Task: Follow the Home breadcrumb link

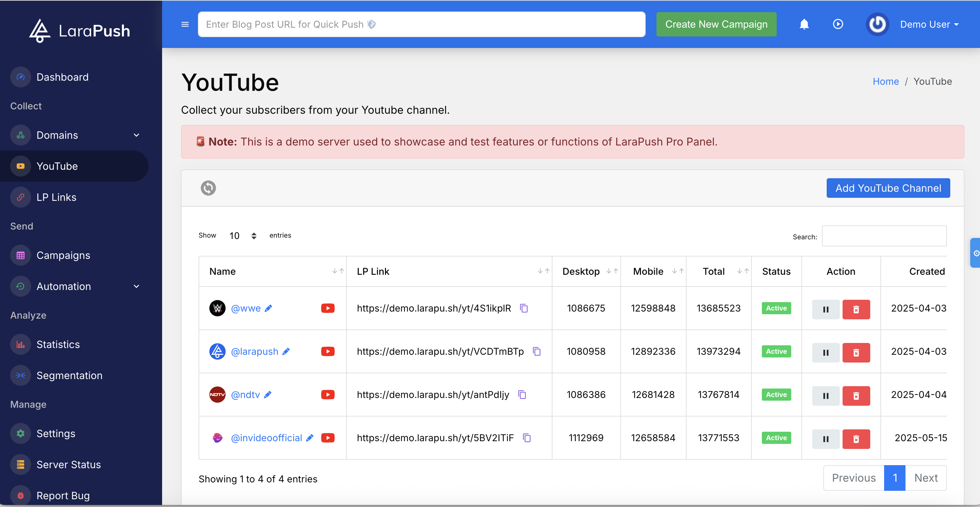Action: tap(885, 81)
